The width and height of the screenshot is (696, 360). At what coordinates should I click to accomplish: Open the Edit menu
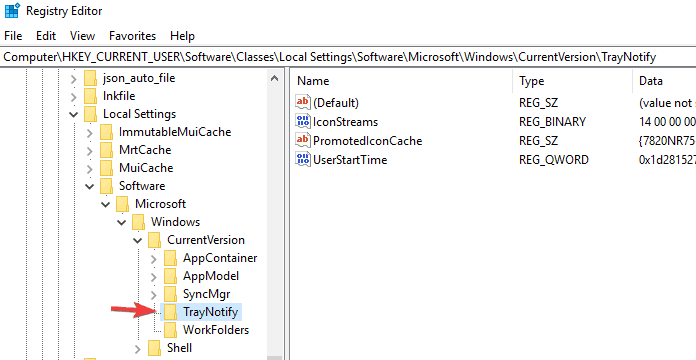coord(46,36)
